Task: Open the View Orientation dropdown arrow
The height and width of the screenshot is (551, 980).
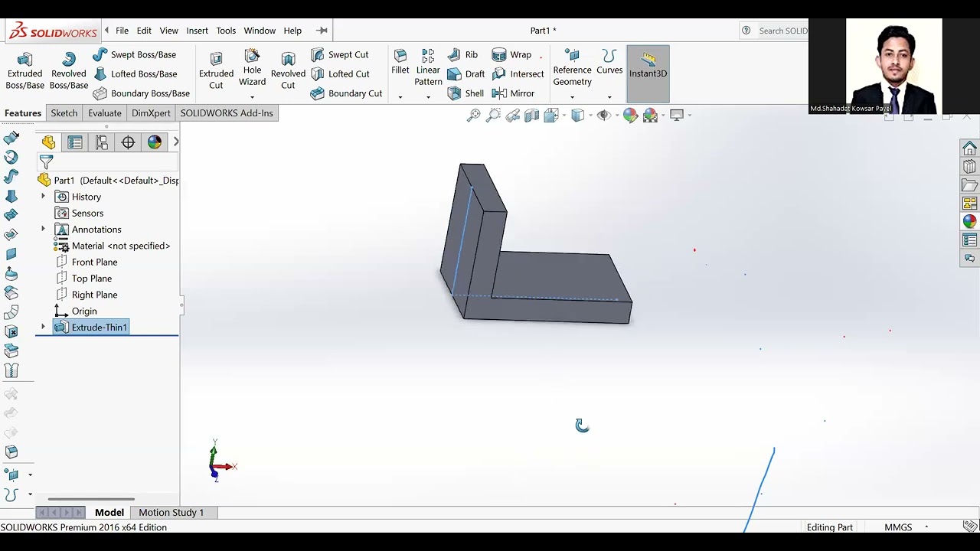Action: (564, 116)
